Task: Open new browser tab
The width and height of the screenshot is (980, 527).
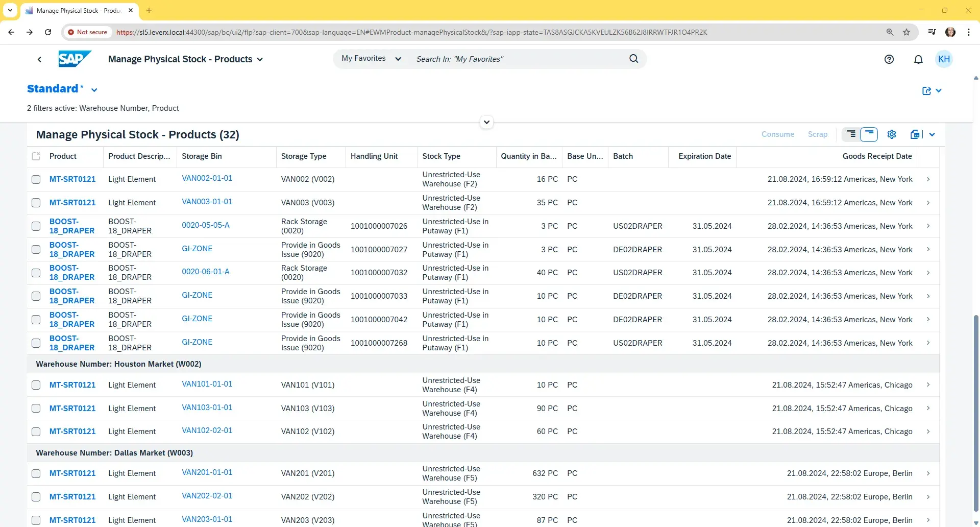Action: click(x=149, y=10)
